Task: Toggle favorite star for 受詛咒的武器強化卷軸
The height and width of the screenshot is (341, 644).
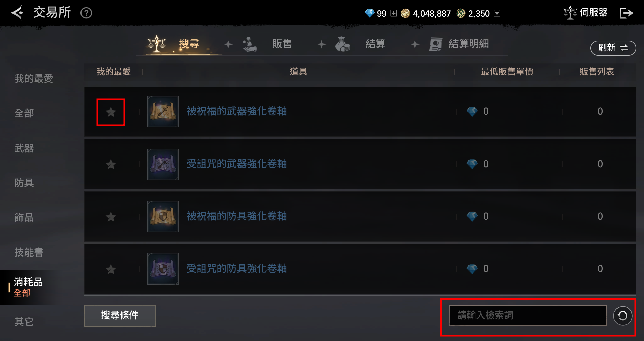Action: (111, 164)
